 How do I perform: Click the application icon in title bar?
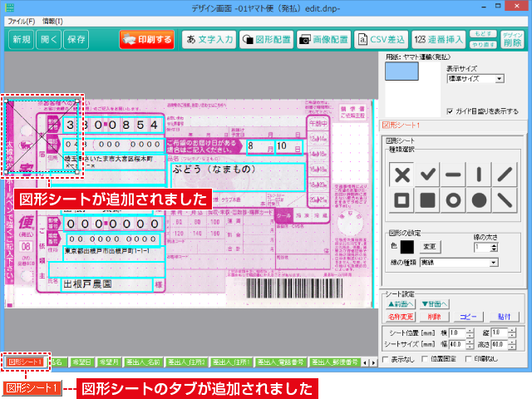[x=10, y=7]
